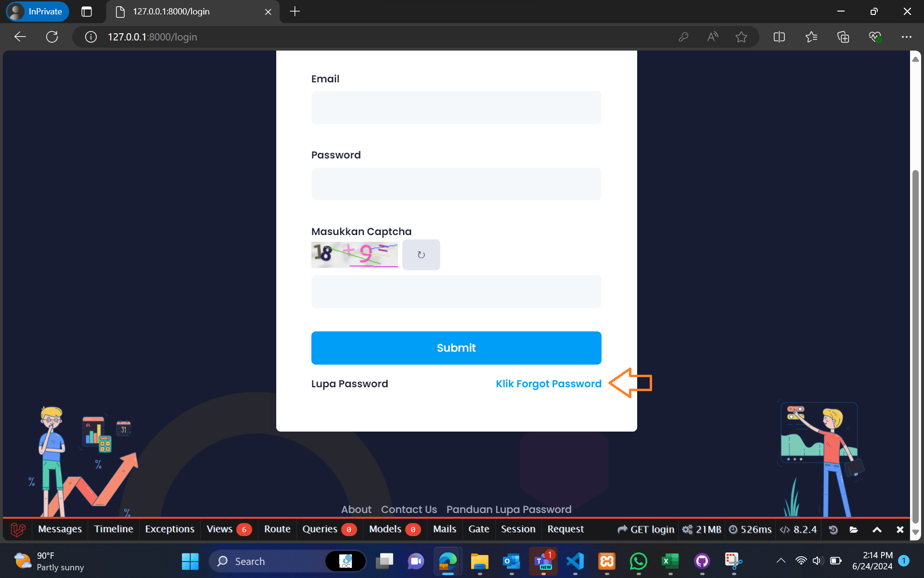Open Snipping Tool from taskbar
The image size is (924, 578).
[734, 561]
